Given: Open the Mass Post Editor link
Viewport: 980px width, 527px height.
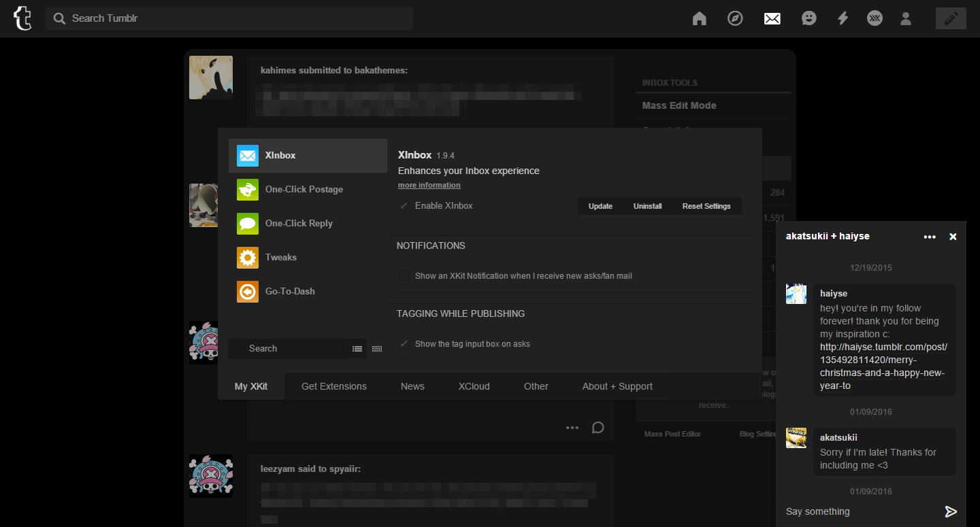Looking at the screenshot, I should 672,434.
